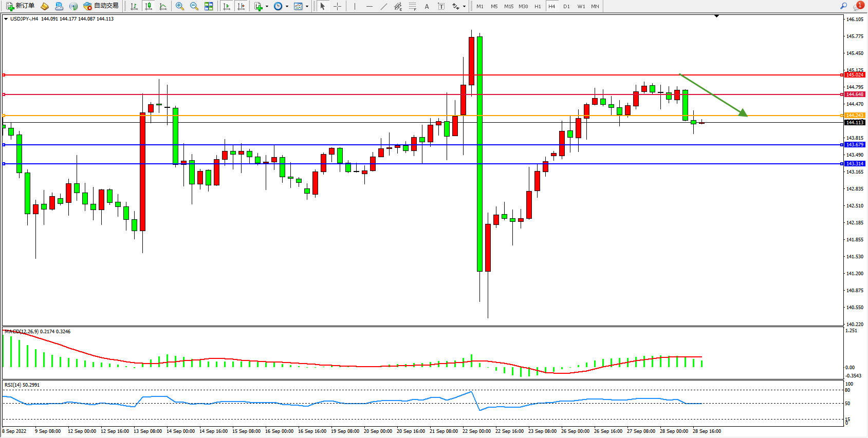
Task: Toggle the AutoTrading (自动交易) button
Action: click(101, 6)
